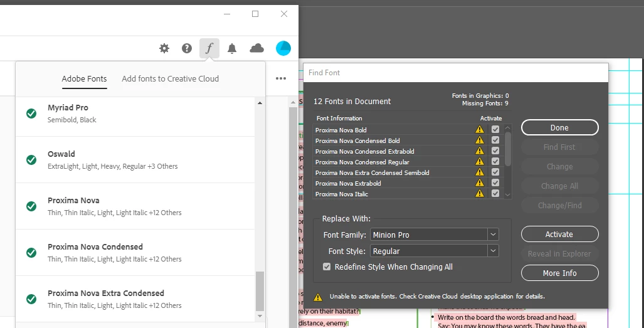Click the fonts f icon
The height and width of the screenshot is (328, 644).
click(x=209, y=48)
